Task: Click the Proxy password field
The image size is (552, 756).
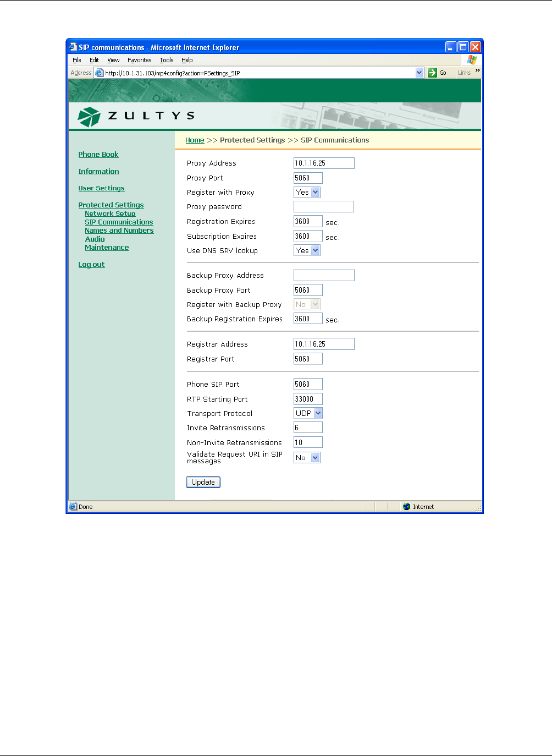Action: (324, 206)
